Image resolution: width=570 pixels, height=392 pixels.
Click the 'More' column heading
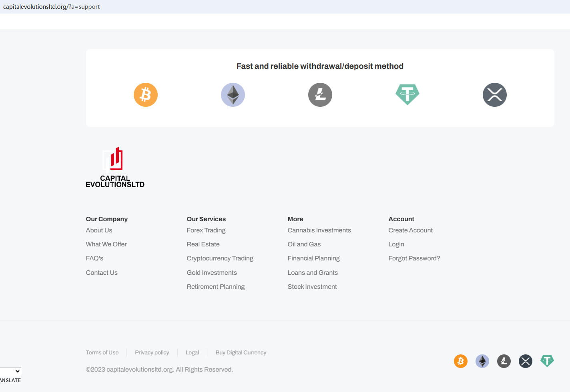click(x=295, y=219)
